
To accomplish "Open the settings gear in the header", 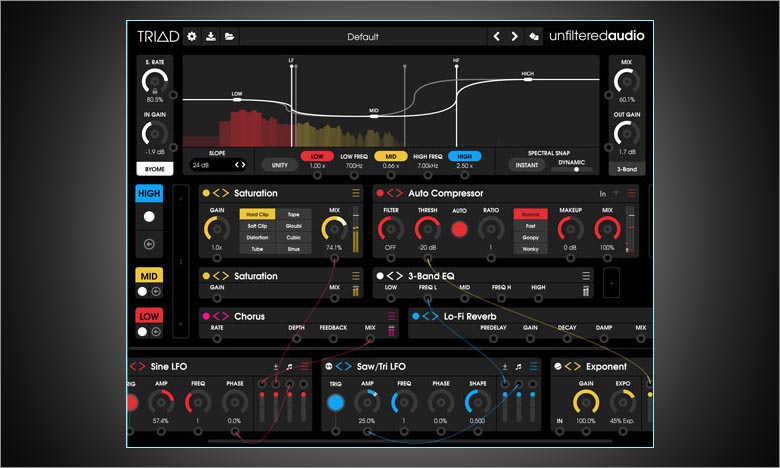I will click(x=192, y=36).
